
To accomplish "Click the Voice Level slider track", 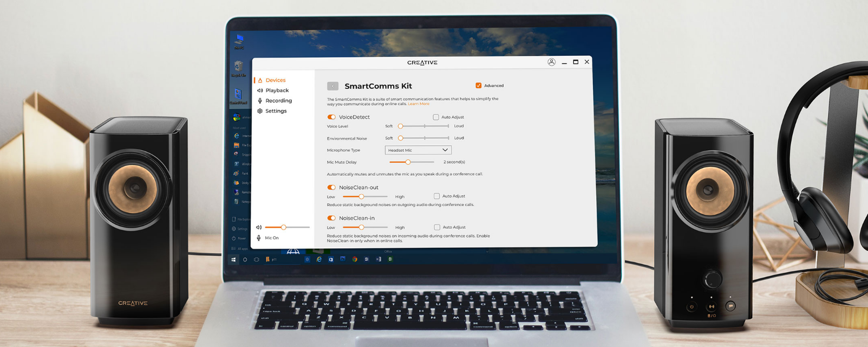I will 425,126.
